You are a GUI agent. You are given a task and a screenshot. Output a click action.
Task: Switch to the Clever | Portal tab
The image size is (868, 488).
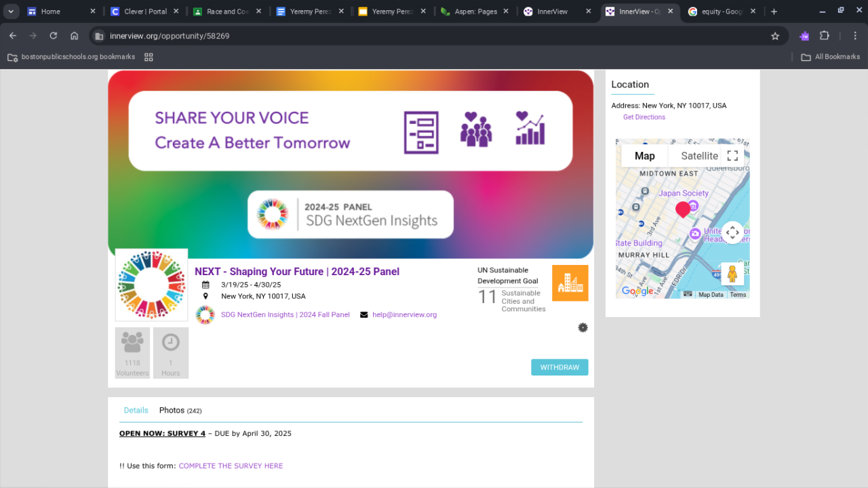(x=145, y=12)
